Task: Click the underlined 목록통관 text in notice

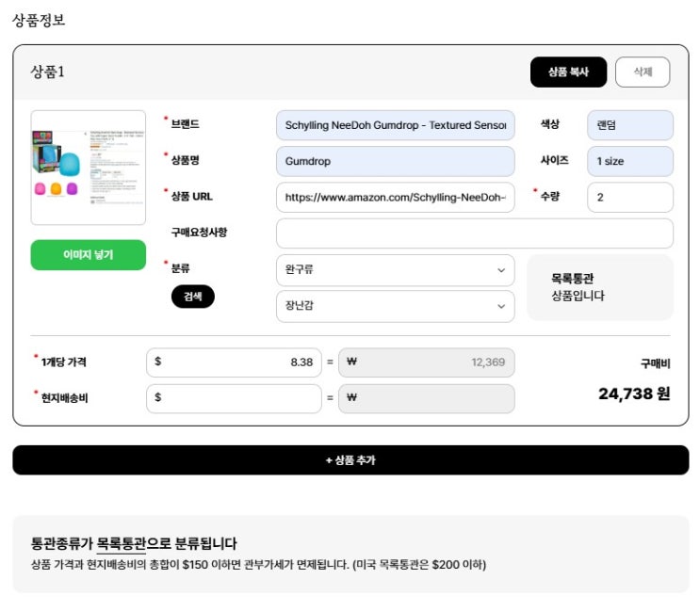Action: [121, 543]
